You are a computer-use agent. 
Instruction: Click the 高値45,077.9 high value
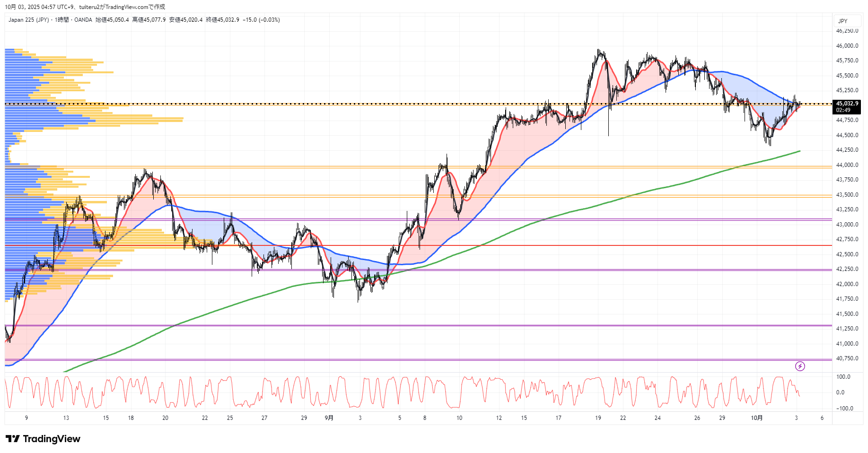[149, 20]
